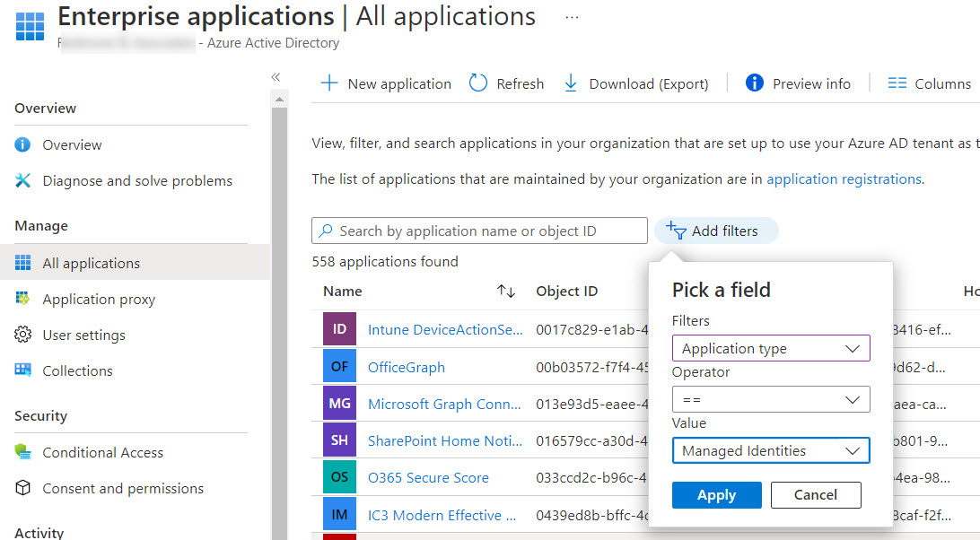980x540 pixels.
Task: Click the 016579cc-a30d object ID cell
Action: (592, 440)
